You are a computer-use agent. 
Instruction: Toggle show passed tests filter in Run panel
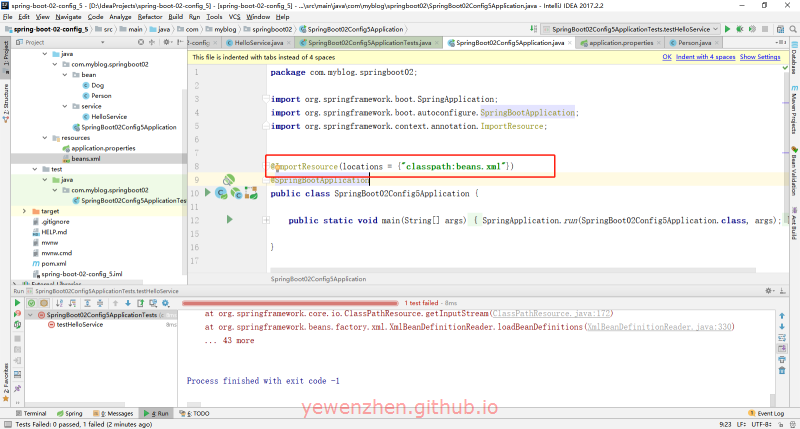click(x=31, y=302)
